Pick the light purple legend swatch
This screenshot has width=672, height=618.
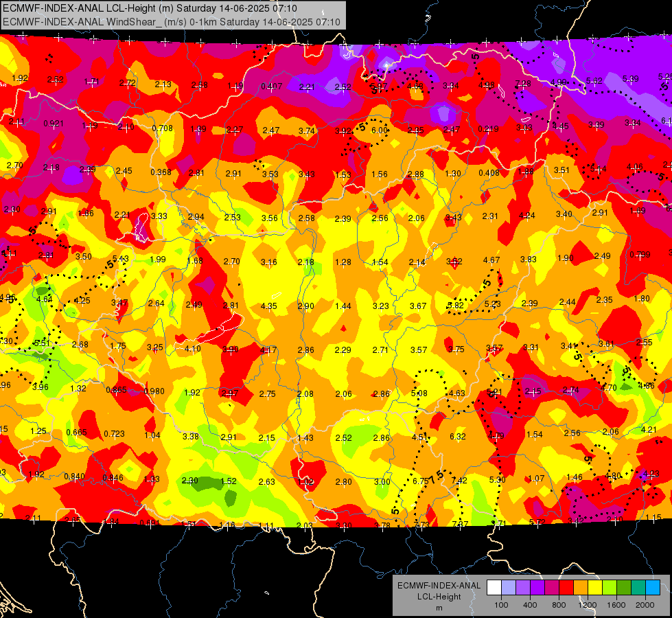click(x=523, y=588)
